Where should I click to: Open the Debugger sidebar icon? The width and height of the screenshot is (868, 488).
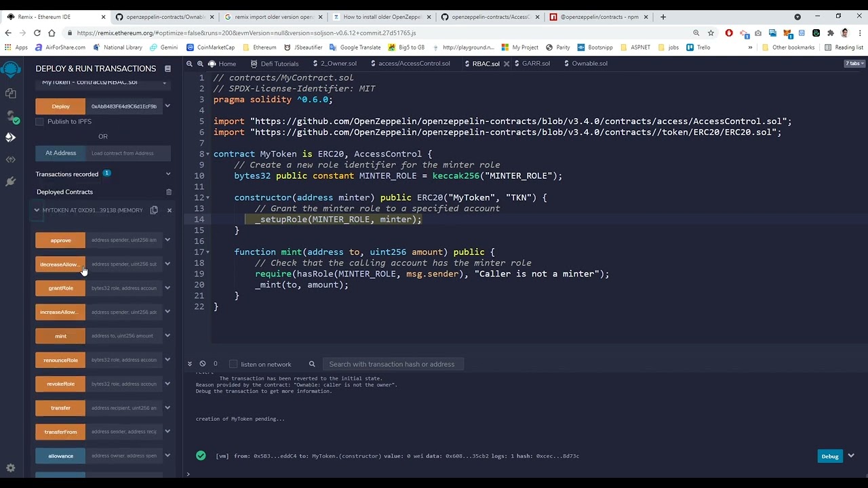pos(10,160)
